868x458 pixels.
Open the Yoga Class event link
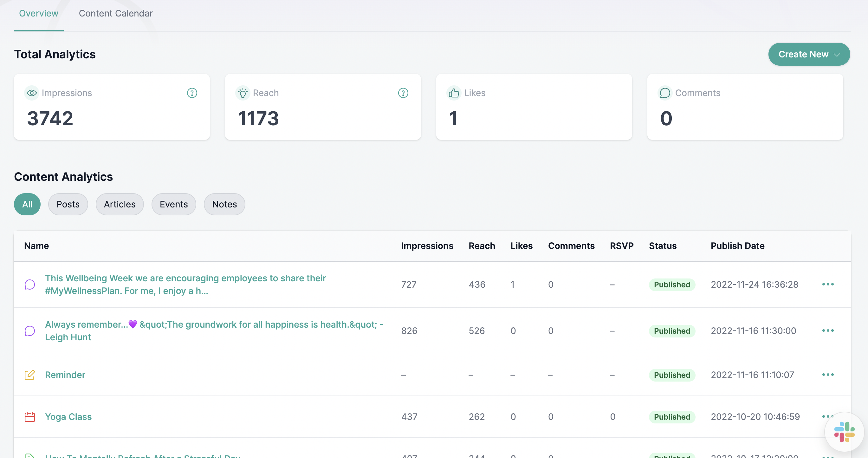pos(68,417)
